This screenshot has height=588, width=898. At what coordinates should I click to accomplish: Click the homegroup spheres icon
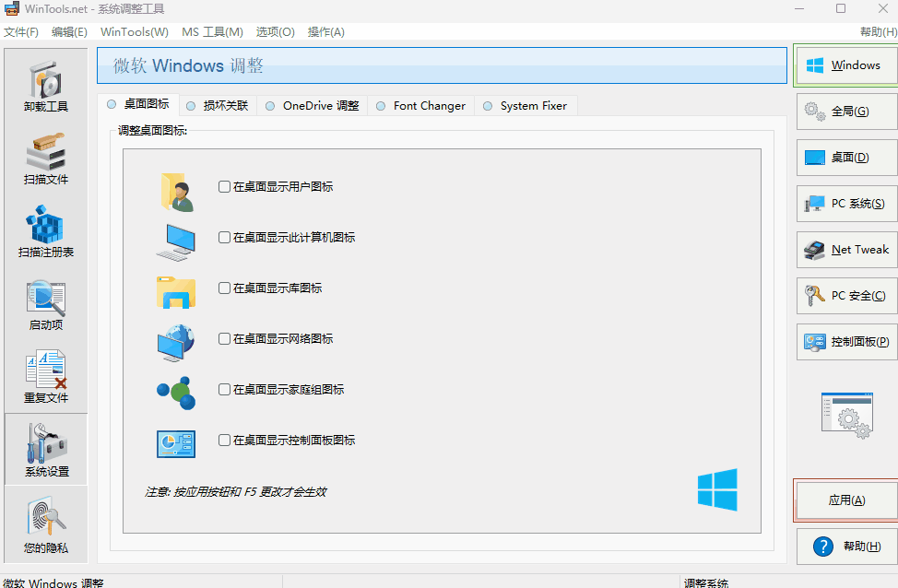click(176, 394)
